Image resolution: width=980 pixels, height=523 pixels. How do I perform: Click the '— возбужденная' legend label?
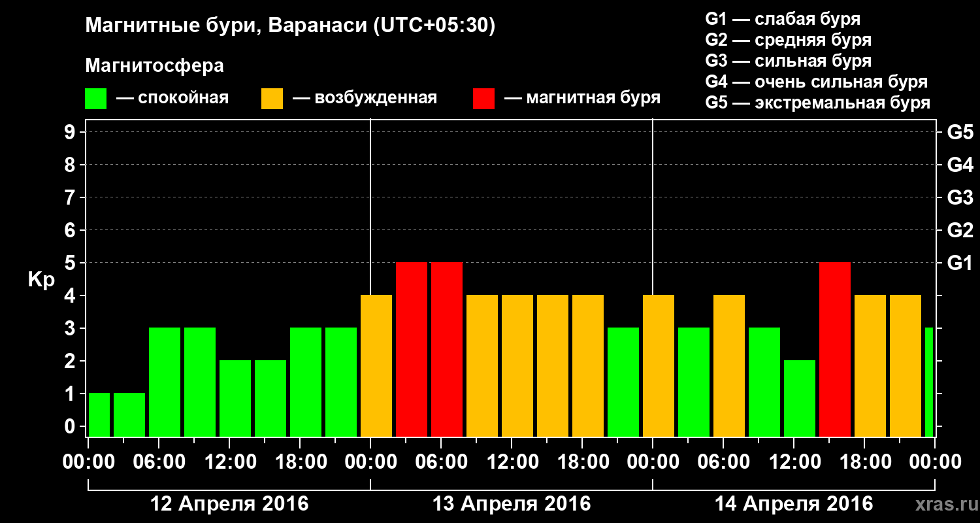[x=365, y=98]
